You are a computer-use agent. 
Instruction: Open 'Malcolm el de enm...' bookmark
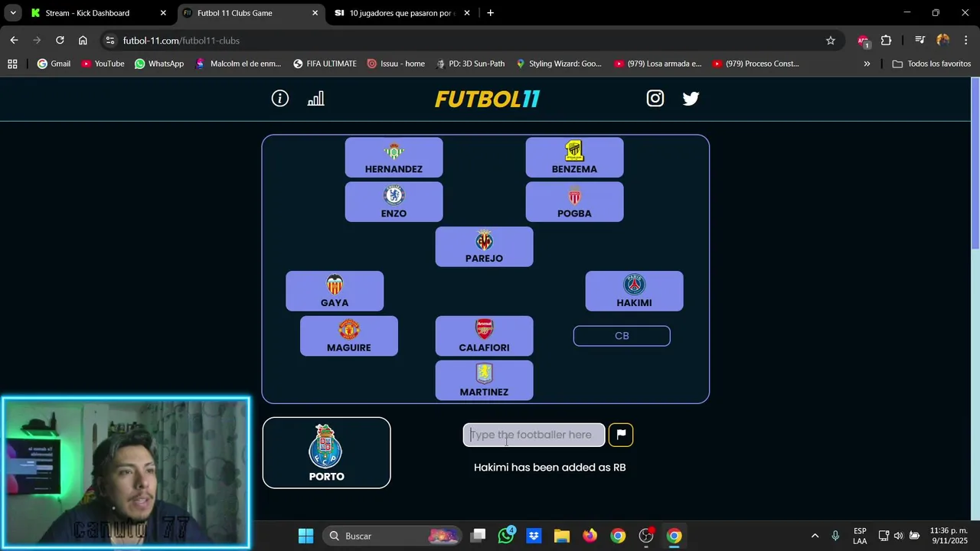tap(238, 64)
